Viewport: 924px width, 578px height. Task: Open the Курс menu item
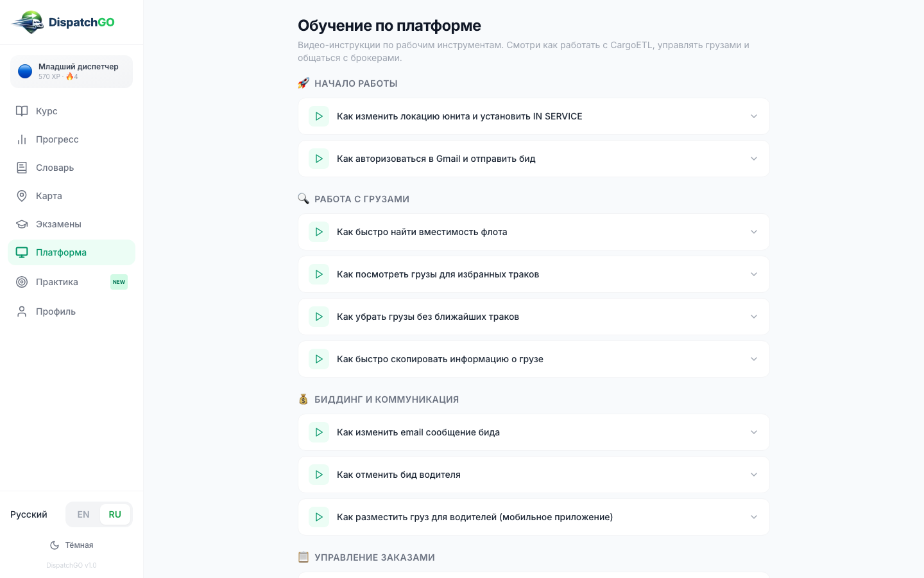click(71, 111)
